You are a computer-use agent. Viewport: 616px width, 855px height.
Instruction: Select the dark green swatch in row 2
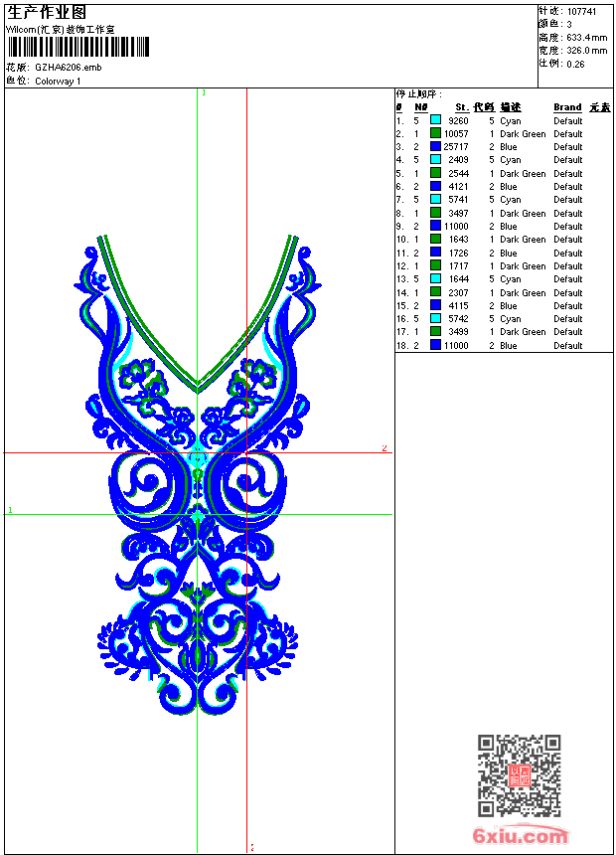tap(435, 133)
